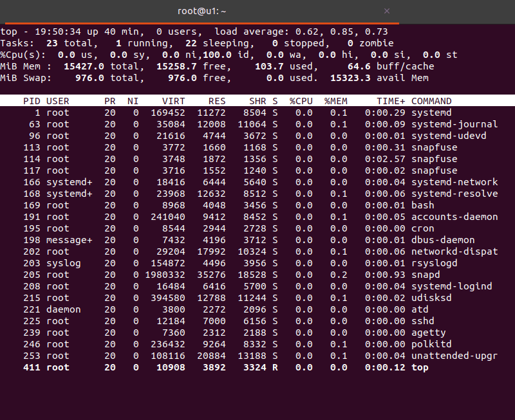
Task: Click the NI column header
Action: (x=133, y=101)
